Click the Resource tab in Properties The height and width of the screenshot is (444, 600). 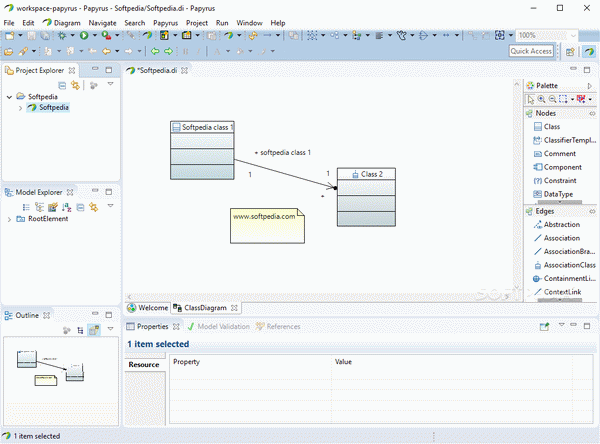point(144,365)
